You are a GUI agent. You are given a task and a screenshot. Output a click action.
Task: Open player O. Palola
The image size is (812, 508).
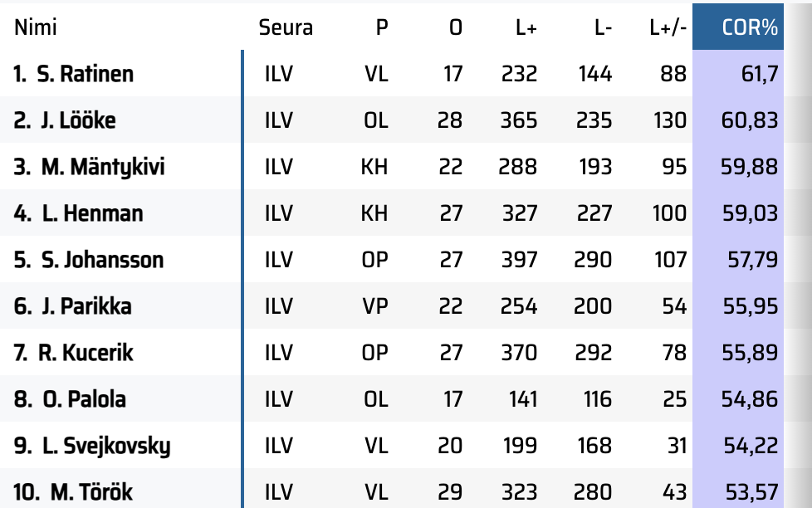point(84,399)
